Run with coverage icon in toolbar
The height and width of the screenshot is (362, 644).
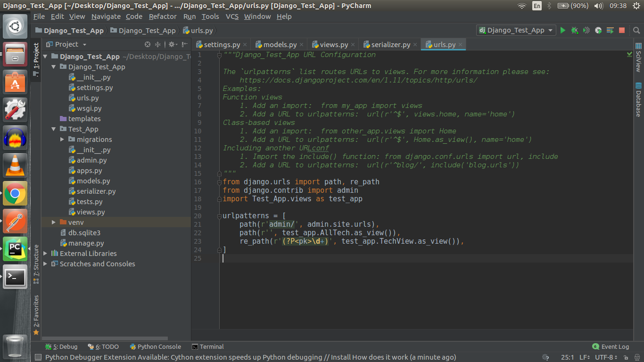(x=586, y=30)
